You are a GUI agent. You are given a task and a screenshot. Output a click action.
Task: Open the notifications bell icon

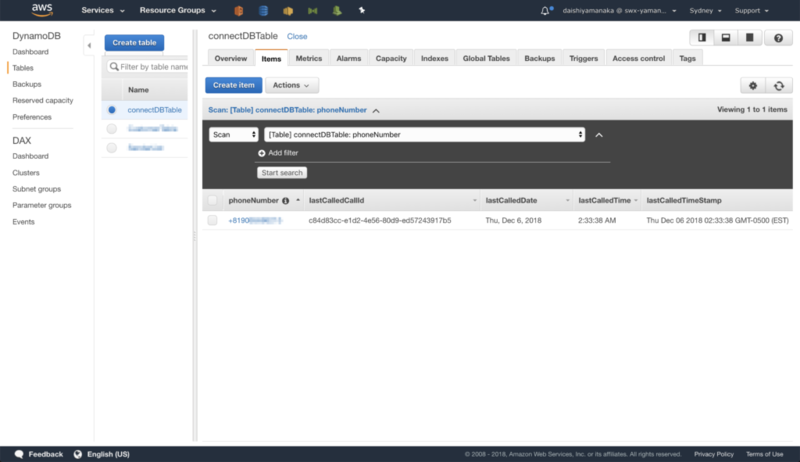(x=545, y=10)
